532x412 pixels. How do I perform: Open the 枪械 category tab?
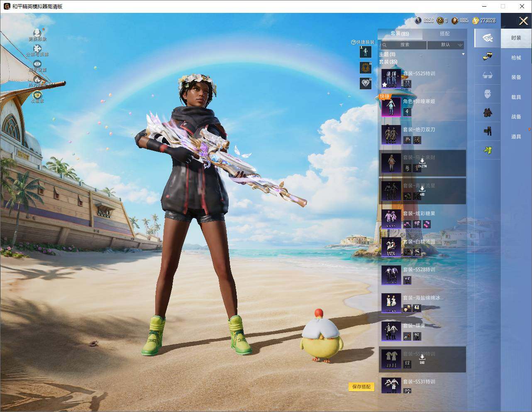point(516,58)
